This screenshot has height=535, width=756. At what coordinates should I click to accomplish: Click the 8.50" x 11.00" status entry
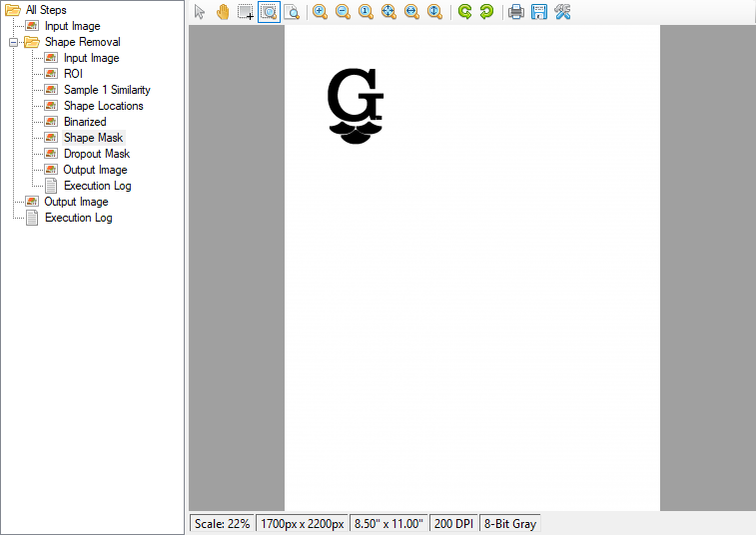(388, 523)
